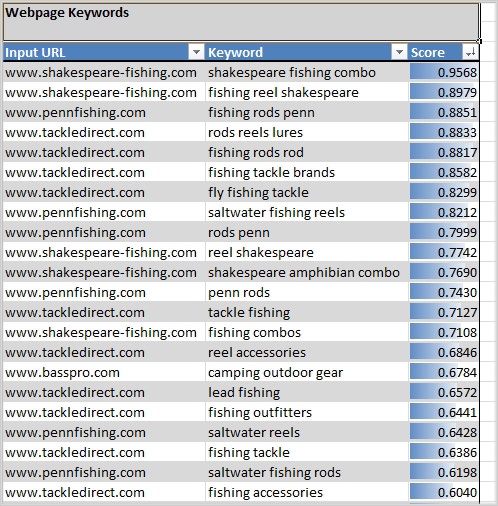This screenshot has height=506, width=498.
Task: Select the 'camping outdoor gear' keyword cell
Action: pos(307,372)
